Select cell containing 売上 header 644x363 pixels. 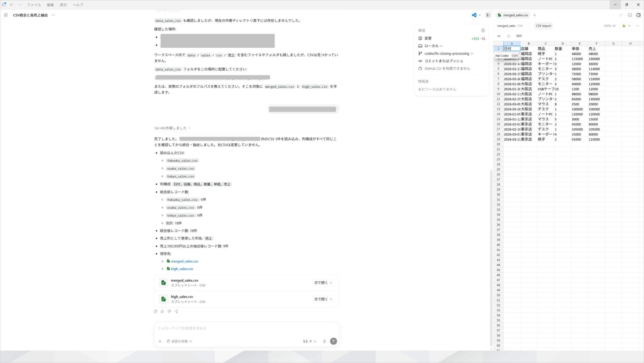[596, 49]
